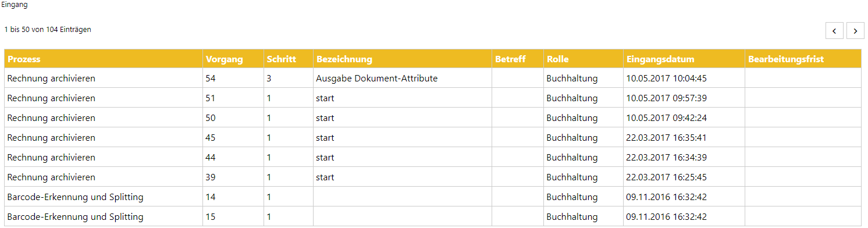Sort by the Schritt column header

coord(287,59)
